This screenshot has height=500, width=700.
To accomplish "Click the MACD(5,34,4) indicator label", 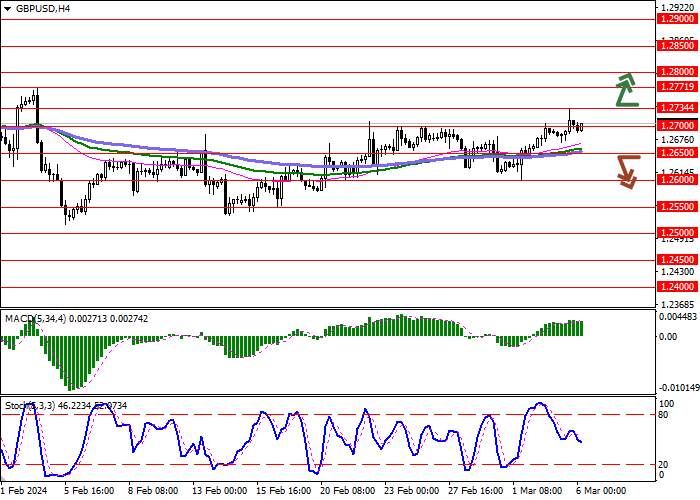I will click(76, 319).
